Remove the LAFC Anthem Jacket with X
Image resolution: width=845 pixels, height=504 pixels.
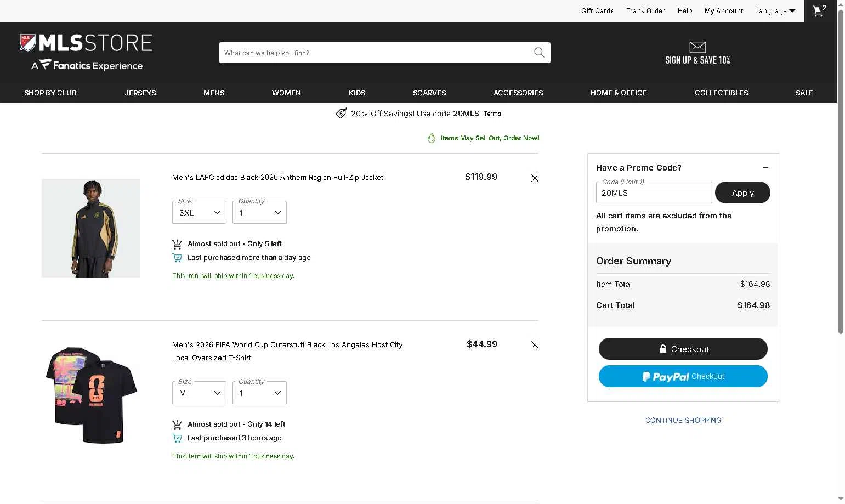click(535, 178)
